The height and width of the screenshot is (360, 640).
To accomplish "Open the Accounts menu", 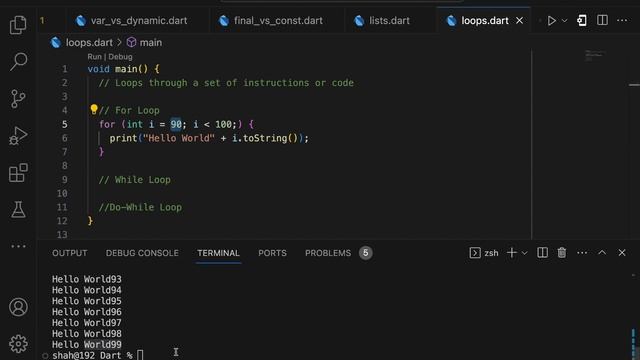I will [x=18, y=307].
